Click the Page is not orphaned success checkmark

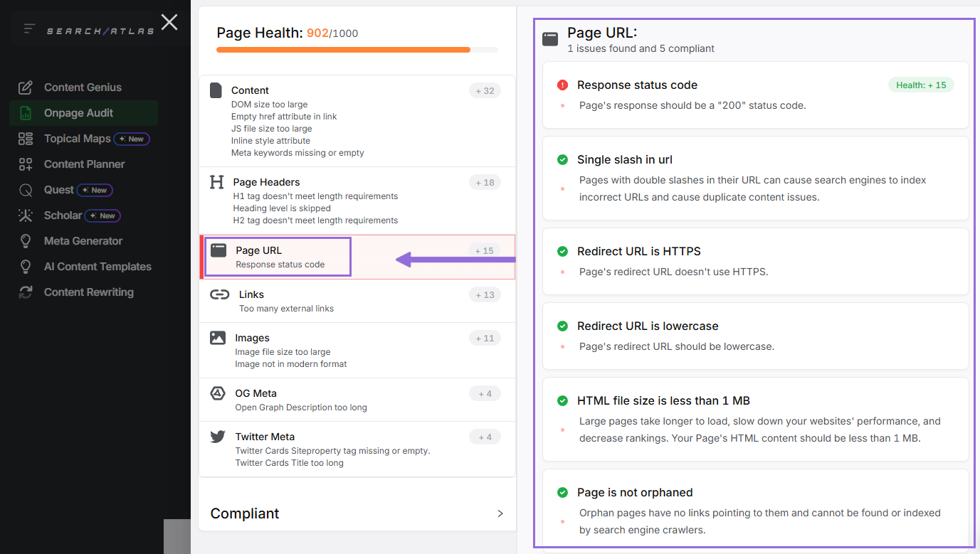pos(562,492)
